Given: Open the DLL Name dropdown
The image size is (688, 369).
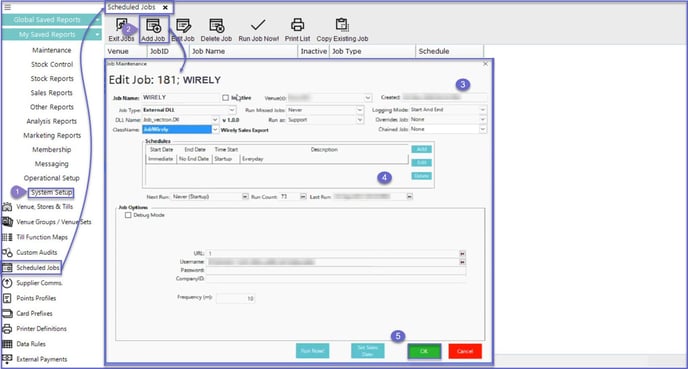Looking at the screenshot, I should click(x=215, y=120).
